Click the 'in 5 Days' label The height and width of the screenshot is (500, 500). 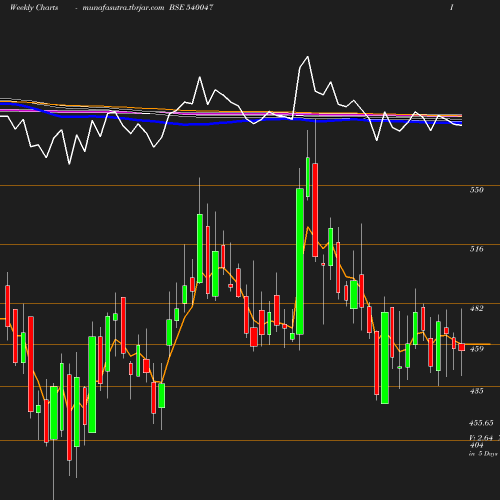(483, 454)
